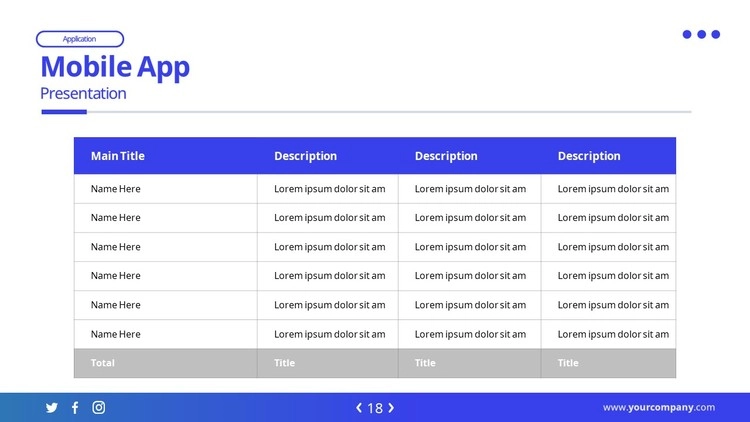This screenshot has height=422, width=750.
Task: Select the first Name Here row cell
Action: 116,189
